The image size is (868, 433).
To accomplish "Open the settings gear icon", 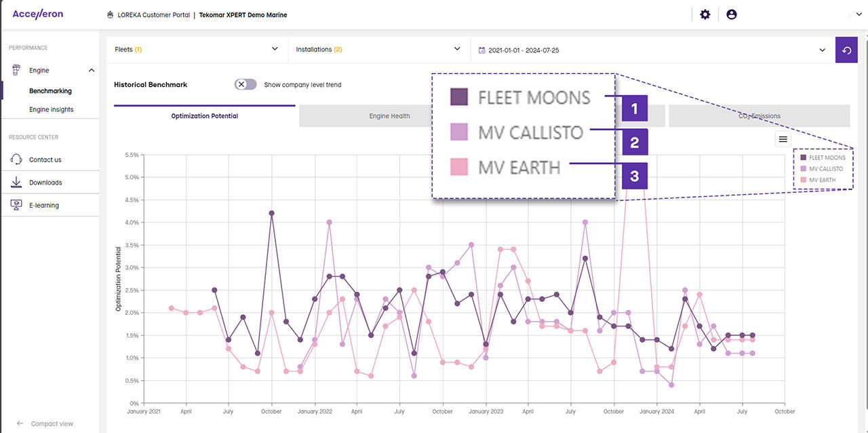I will 705,14.
